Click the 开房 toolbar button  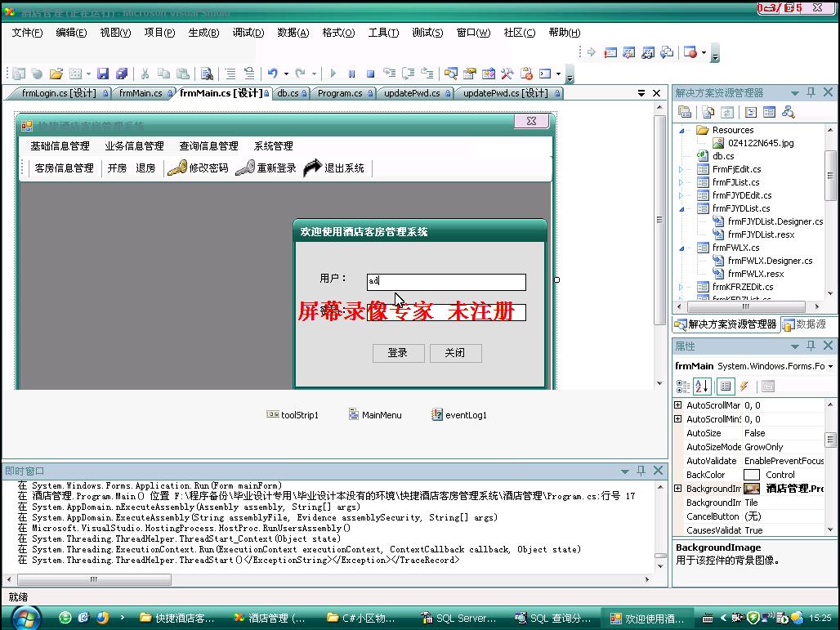point(117,168)
